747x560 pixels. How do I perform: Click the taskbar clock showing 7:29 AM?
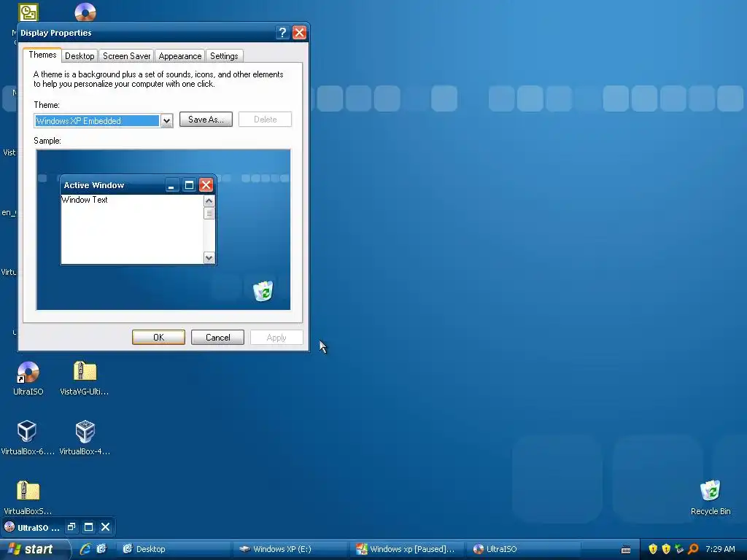coord(720,549)
